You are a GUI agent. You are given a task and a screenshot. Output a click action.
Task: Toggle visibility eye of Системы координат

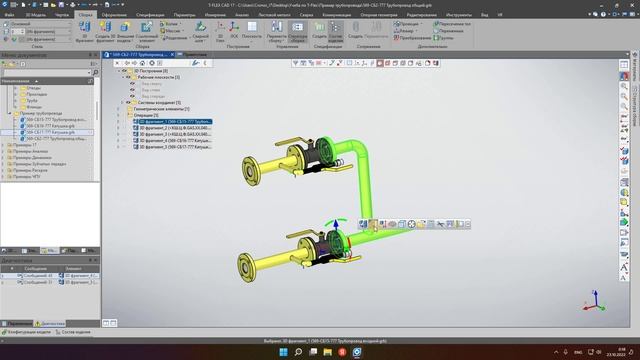click(x=128, y=102)
